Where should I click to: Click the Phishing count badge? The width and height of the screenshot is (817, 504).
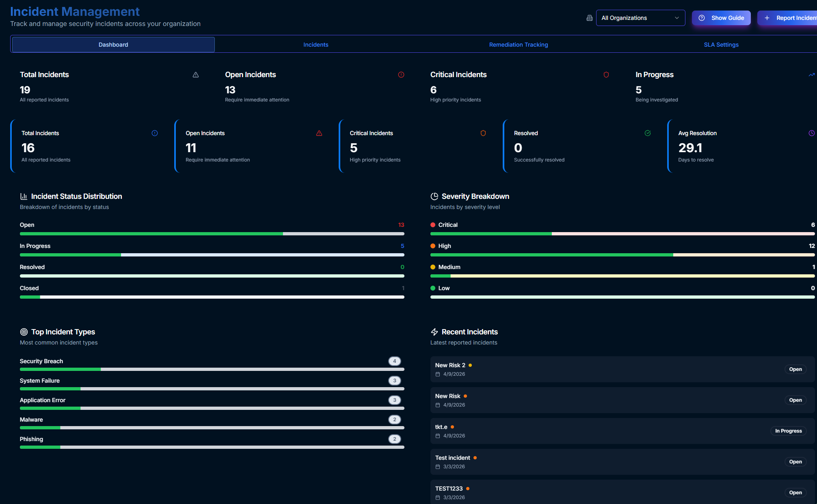(395, 439)
